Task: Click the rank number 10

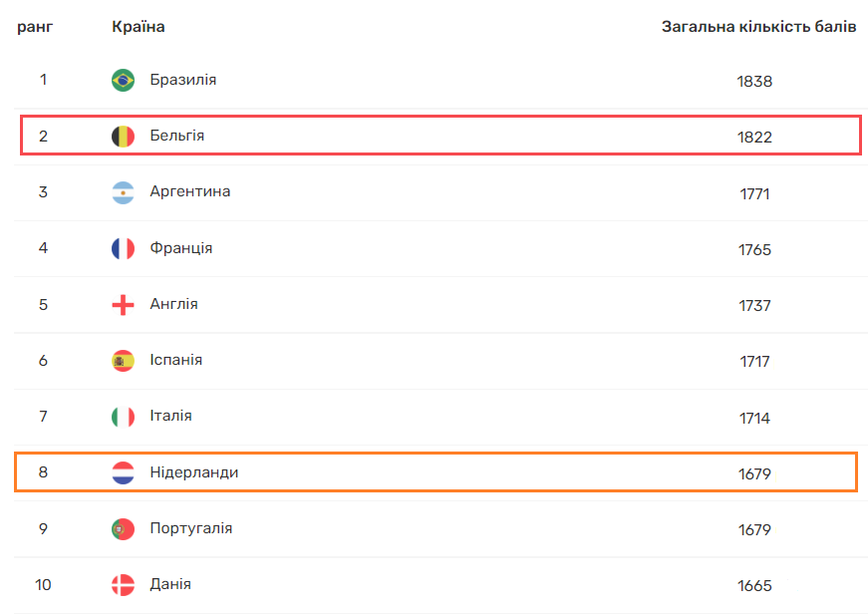Action: (x=43, y=585)
